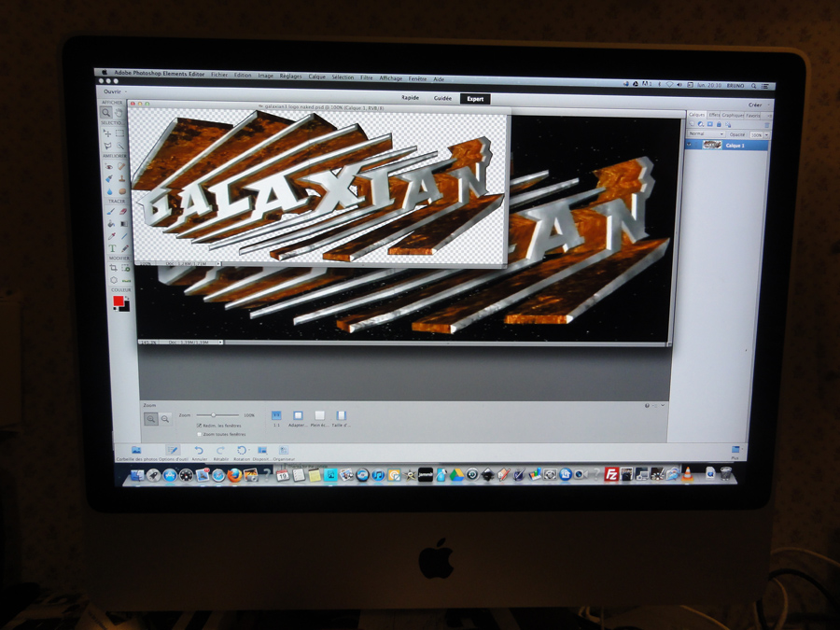
Task: Select the Straighten tool
Action: 126,281
